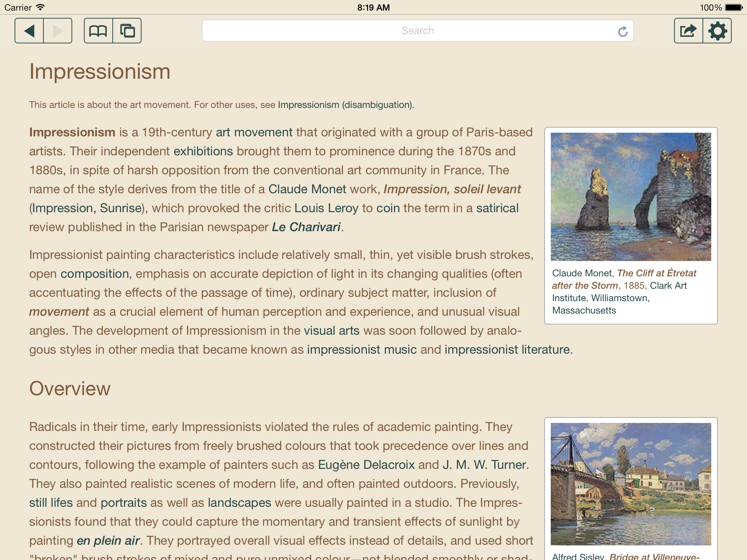Open settings with the gear icon
Image resolution: width=747 pixels, height=560 pixels.
coord(717,31)
